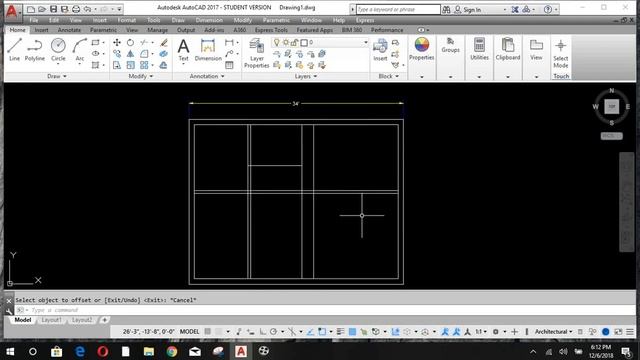Open the Manage ribbon tab
The width and height of the screenshot is (640, 360).
point(158,30)
